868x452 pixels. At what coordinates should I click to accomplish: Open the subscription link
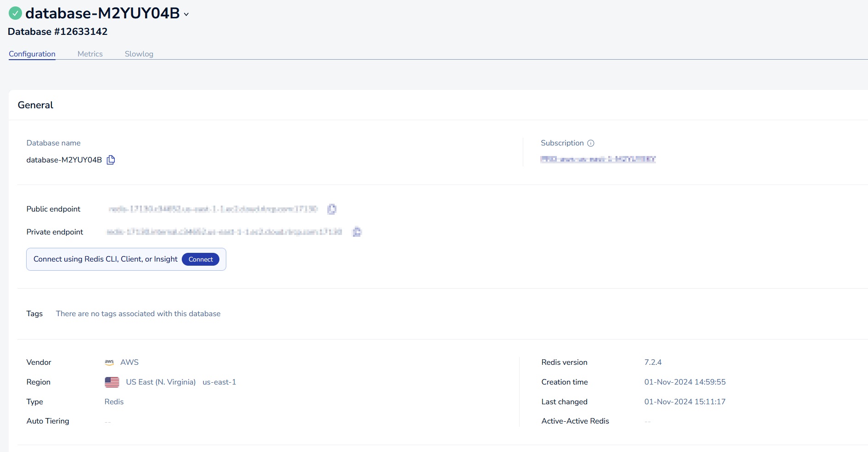point(598,159)
